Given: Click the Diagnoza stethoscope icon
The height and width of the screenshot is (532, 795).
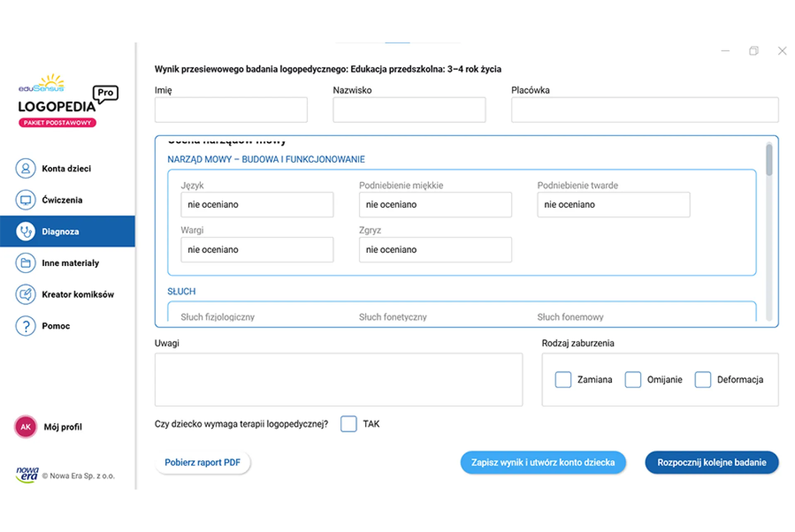Looking at the screenshot, I should click(x=26, y=232).
